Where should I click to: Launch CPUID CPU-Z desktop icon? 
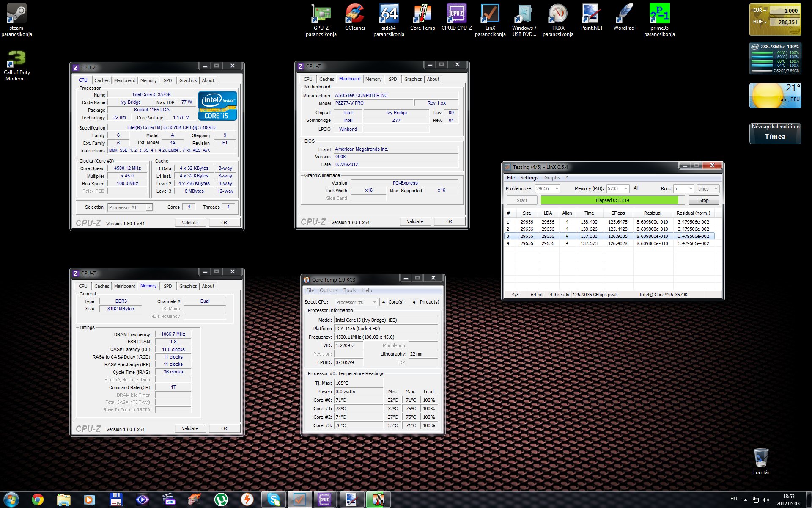pos(456,17)
